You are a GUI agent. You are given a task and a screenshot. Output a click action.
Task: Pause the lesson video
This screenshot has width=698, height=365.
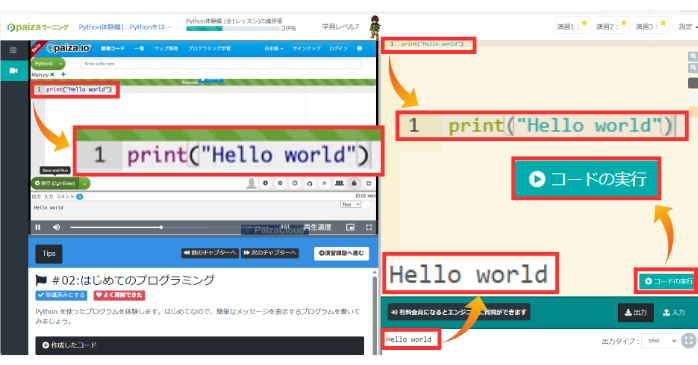point(38,227)
